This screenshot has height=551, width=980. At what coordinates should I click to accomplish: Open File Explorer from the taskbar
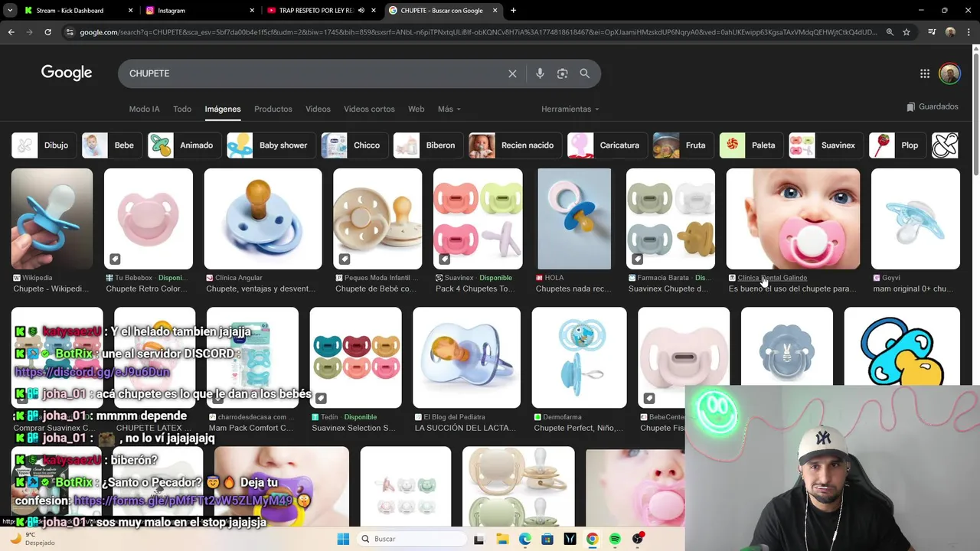click(502, 539)
